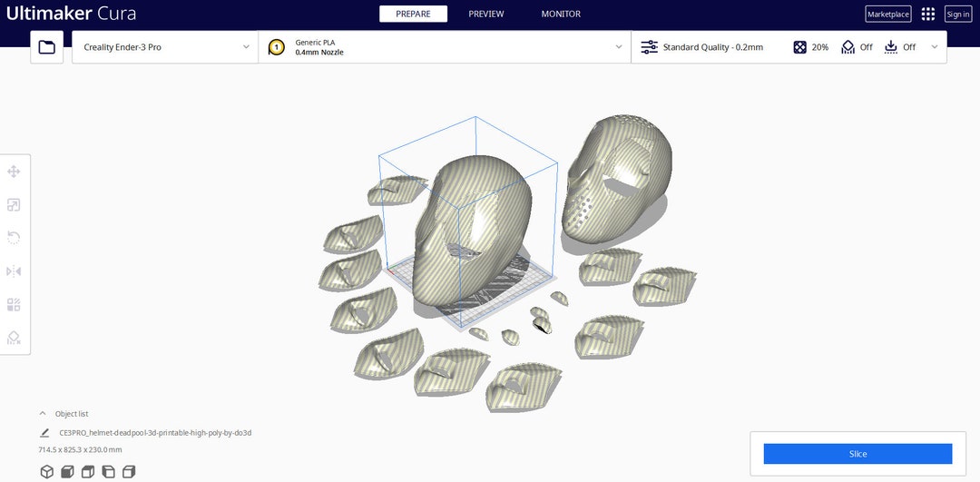Click the adhesion setting showing Off
This screenshot has width=980, height=482.
(900, 47)
